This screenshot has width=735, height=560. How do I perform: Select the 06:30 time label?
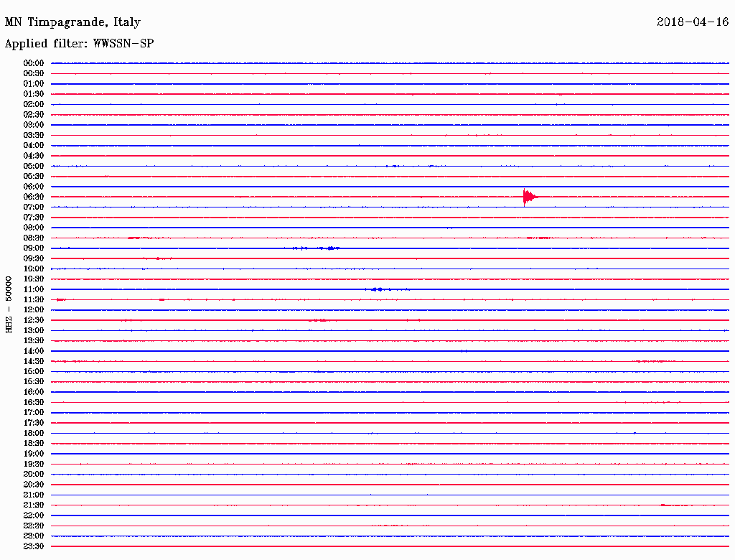(x=34, y=197)
